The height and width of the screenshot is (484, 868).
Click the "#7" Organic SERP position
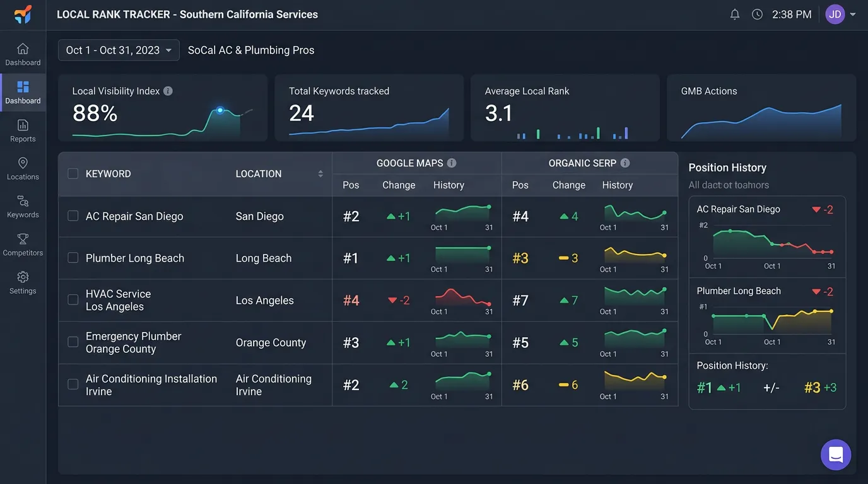click(x=520, y=301)
